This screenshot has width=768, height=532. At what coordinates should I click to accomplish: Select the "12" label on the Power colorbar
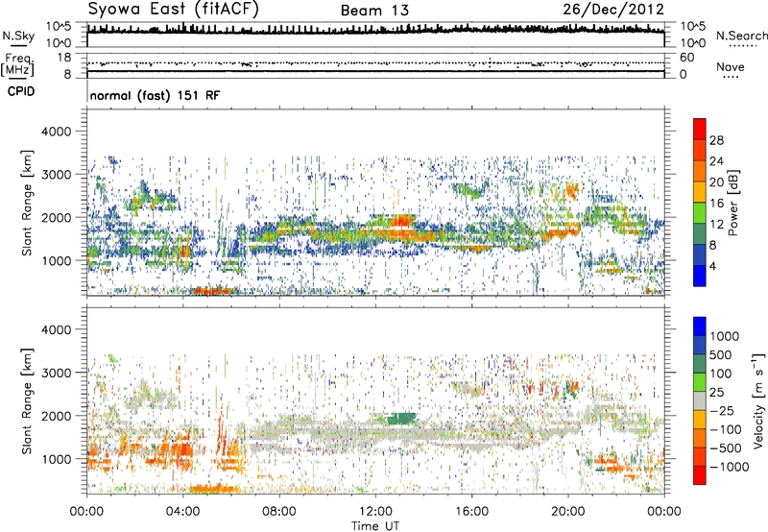[716, 225]
